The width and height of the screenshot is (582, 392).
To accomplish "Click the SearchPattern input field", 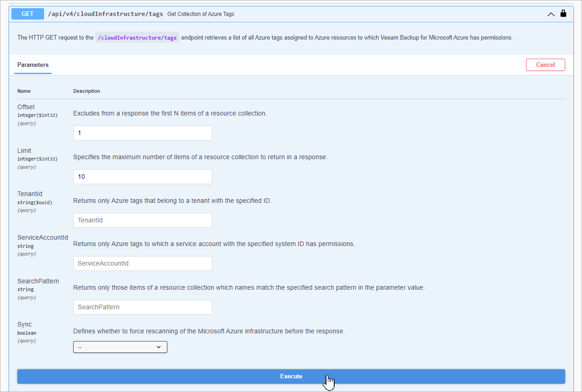I will 143,307.
